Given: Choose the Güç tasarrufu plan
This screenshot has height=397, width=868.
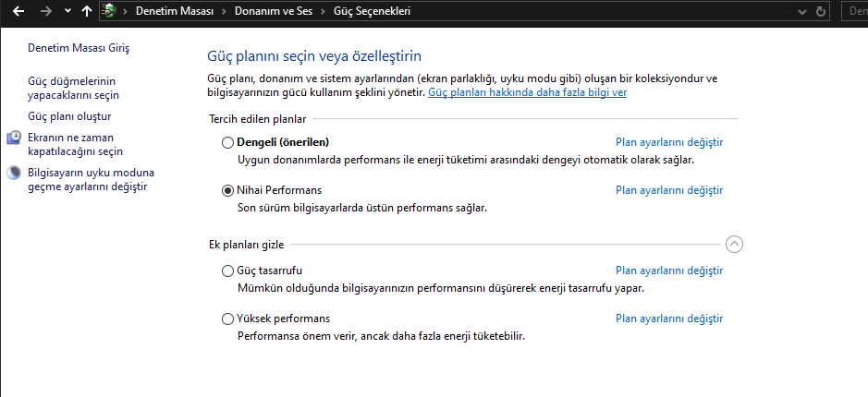Looking at the screenshot, I should coord(228,271).
